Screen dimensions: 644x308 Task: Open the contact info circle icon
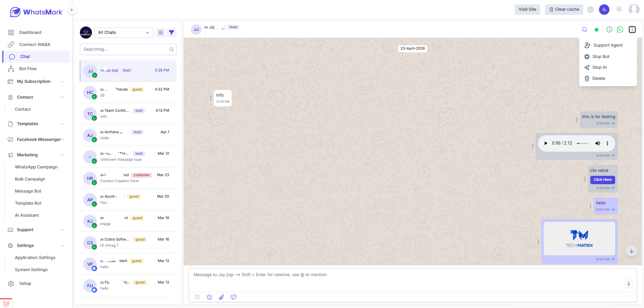609,30
